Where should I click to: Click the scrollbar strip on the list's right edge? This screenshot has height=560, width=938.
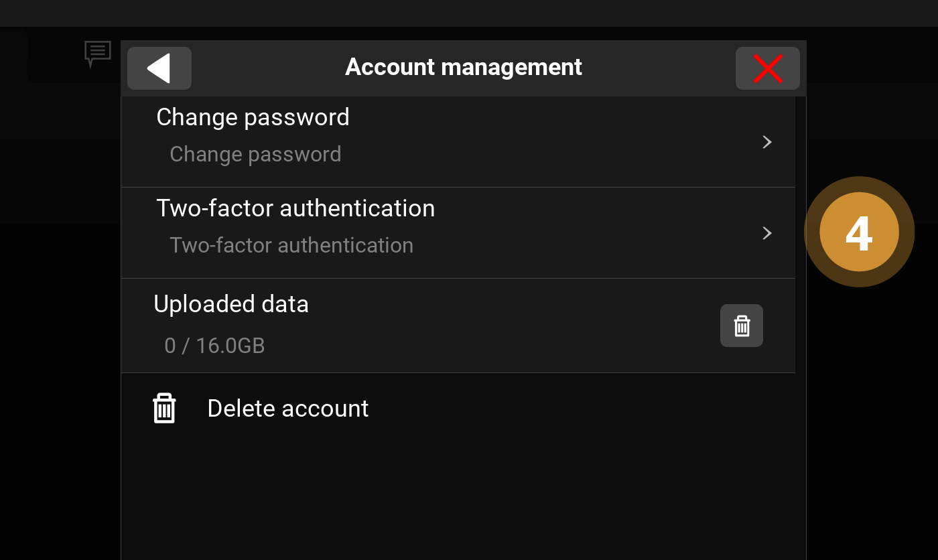pos(801,268)
